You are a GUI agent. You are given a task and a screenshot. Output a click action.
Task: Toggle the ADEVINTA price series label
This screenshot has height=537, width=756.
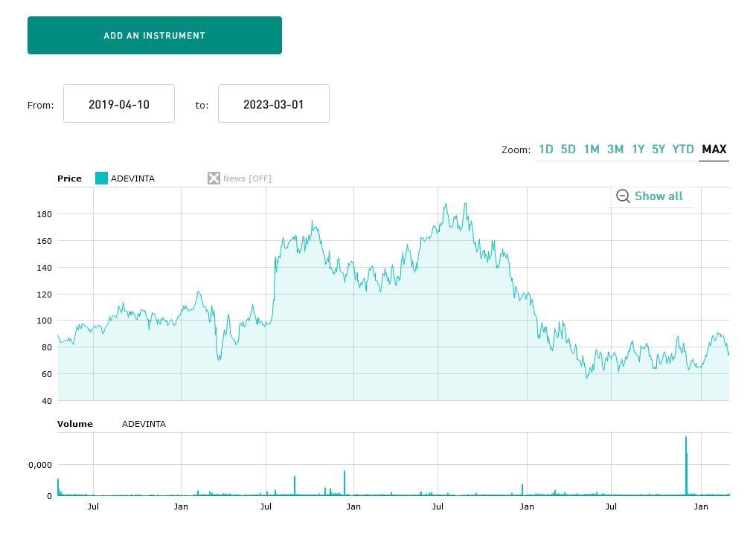click(x=132, y=179)
